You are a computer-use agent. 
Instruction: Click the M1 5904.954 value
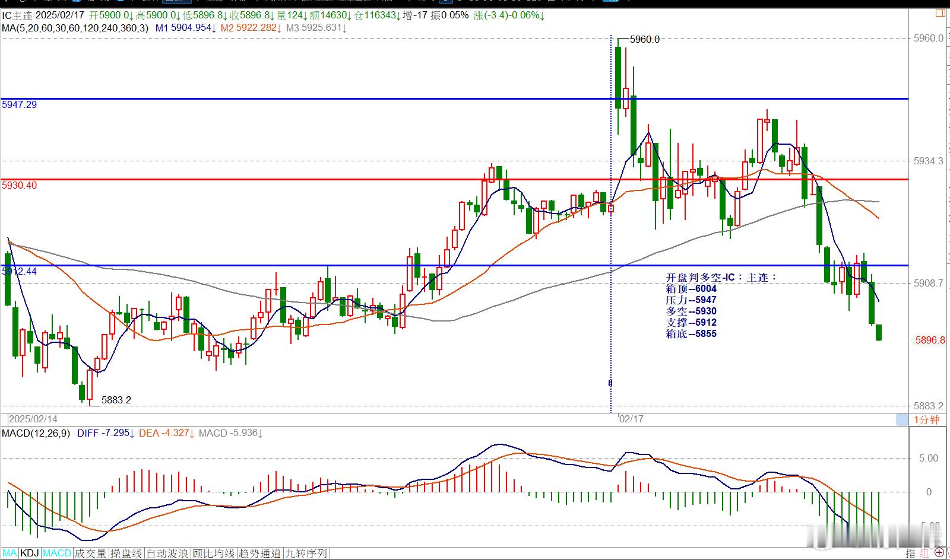coord(185,27)
